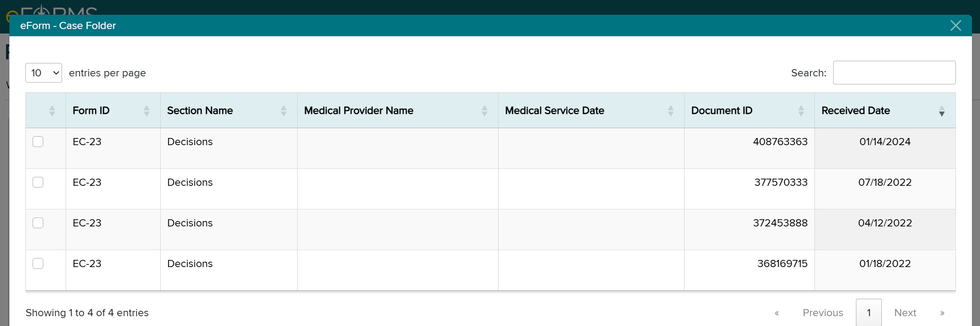Focus the Search input field
The image size is (980, 326).
pyautogui.click(x=894, y=73)
